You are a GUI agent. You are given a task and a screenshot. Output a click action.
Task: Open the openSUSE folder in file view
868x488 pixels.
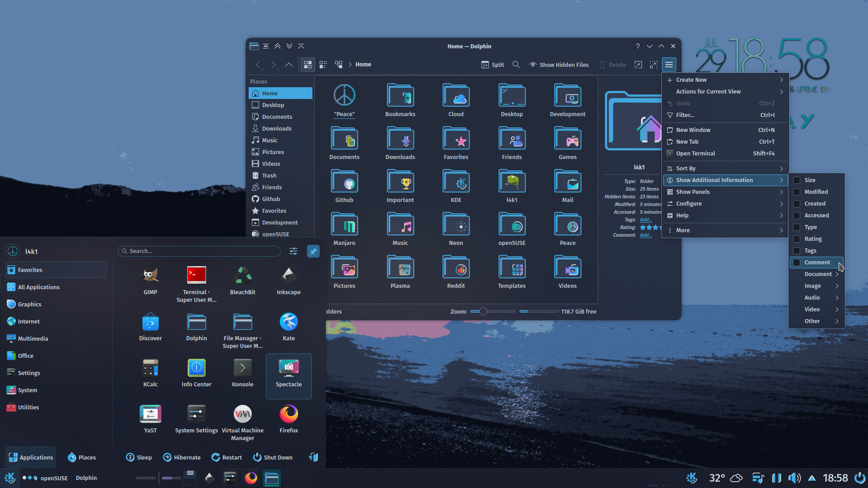(512, 229)
